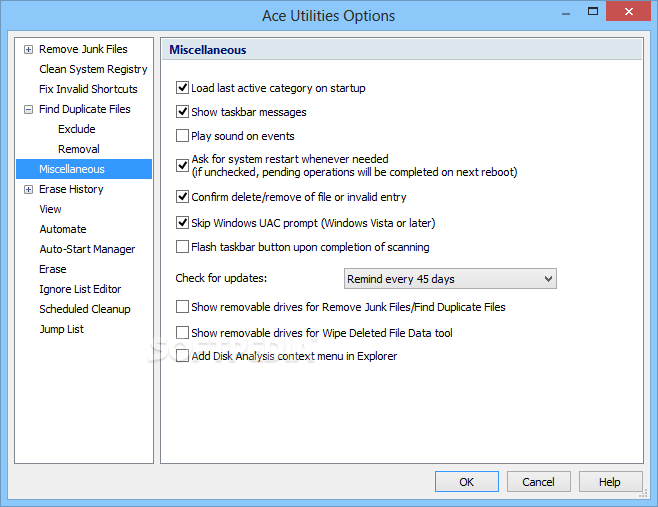Select Scheduled Cleanup category
Image resolution: width=658 pixels, height=507 pixels.
point(85,309)
